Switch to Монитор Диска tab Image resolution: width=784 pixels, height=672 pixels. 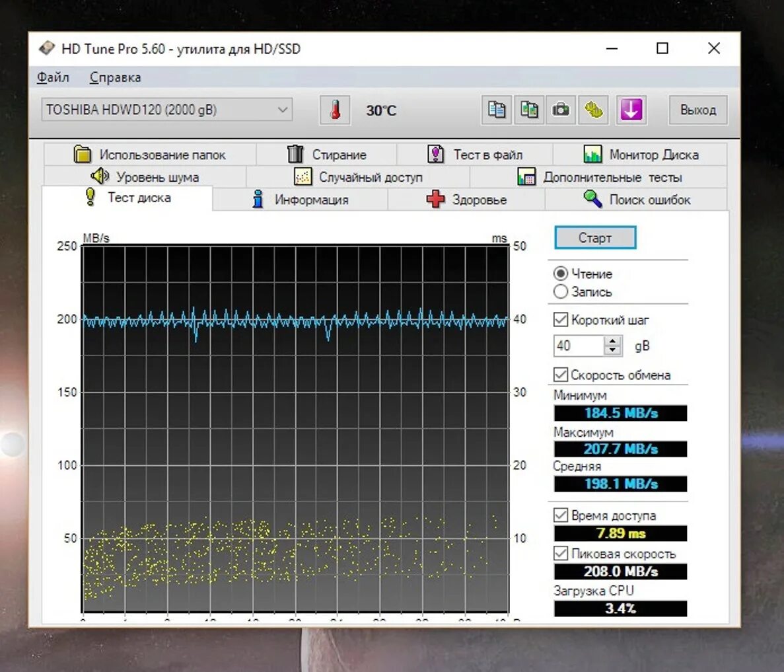[x=641, y=155]
